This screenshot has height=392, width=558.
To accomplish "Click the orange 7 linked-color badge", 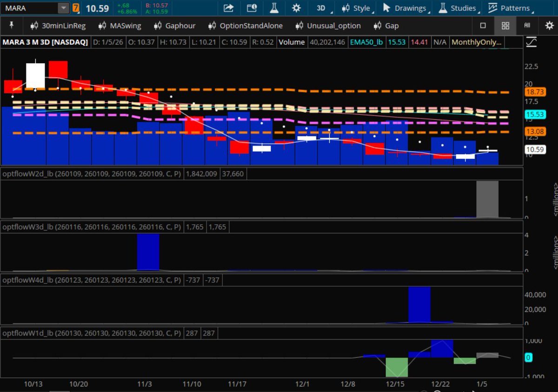I will (x=76, y=8).
